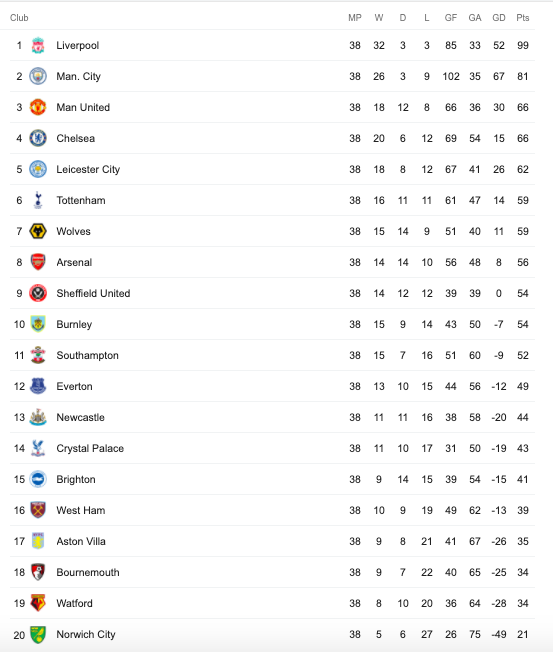
Task: Click the Wolves wolf-head logo
Action: pyautogui.click(x=38, y=231)
